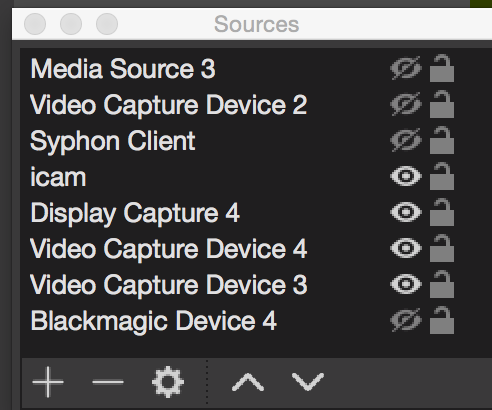Unhide Video Capture Device 2 via eye icon
Image resolution: width=492 pixels, height=410 pixels.
406,105
